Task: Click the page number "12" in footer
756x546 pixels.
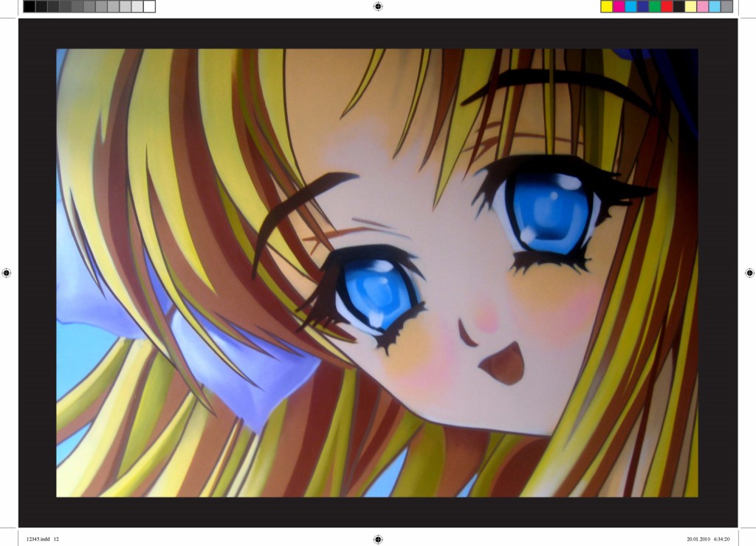Action: (56, 539)
